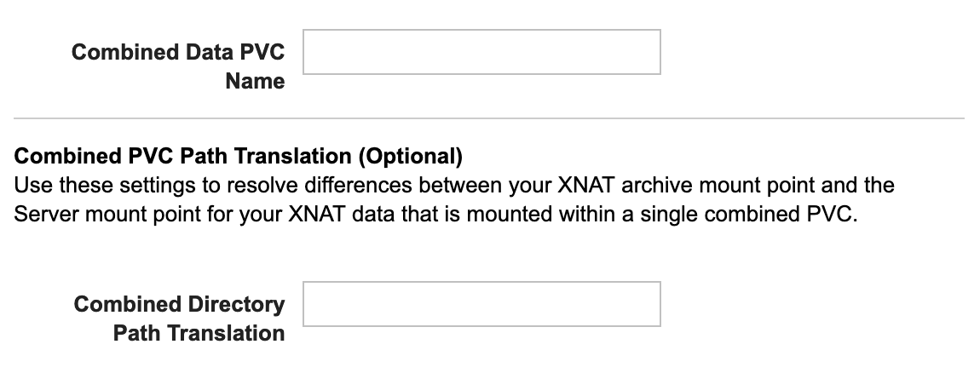Viewport: 980px width, 373px height.
Task: Click the word "Name" under Combined Data PVC
Action: [255, 82]
